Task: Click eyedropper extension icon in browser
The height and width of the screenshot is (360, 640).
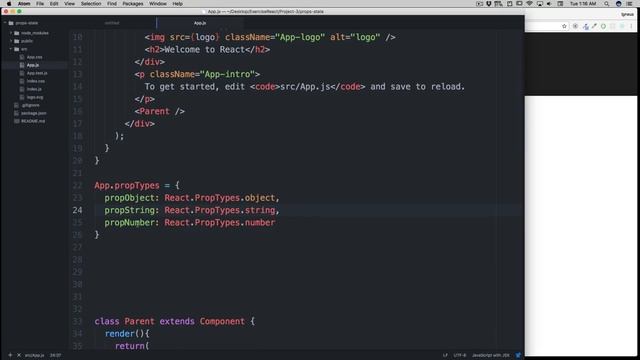Action: tap(594, 26)
